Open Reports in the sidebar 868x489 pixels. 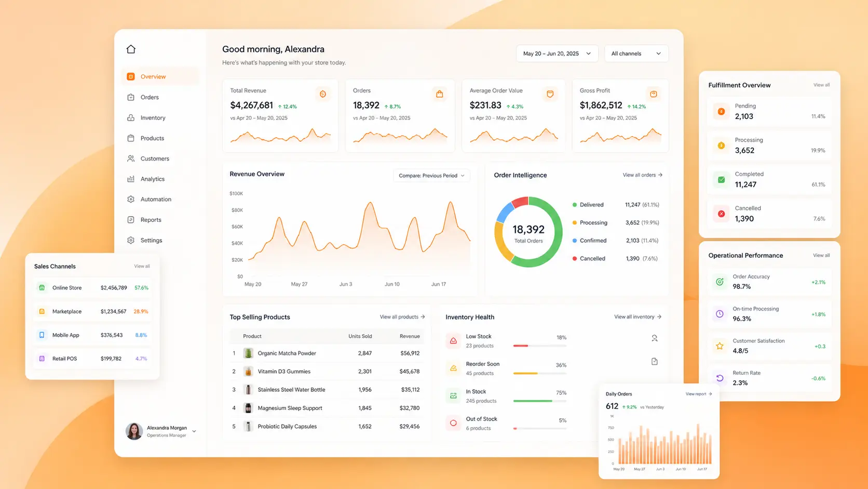coord(160,220)
